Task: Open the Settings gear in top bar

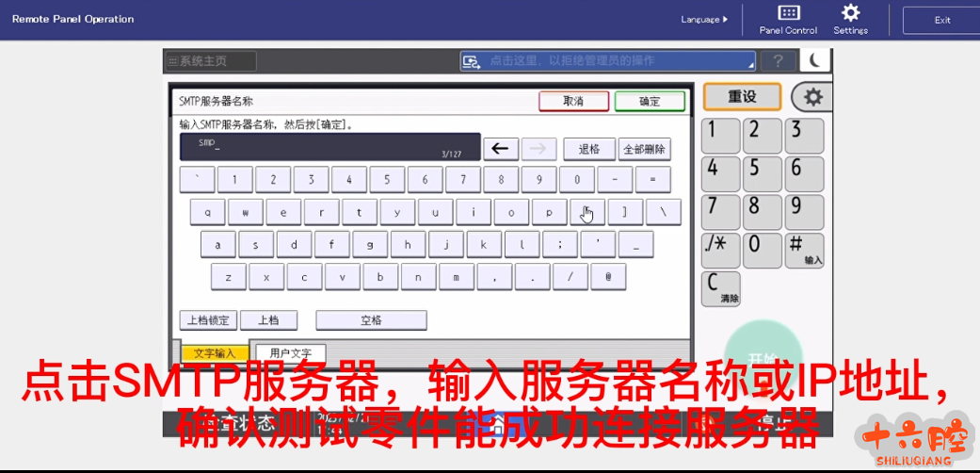Action: pos(850,19)
